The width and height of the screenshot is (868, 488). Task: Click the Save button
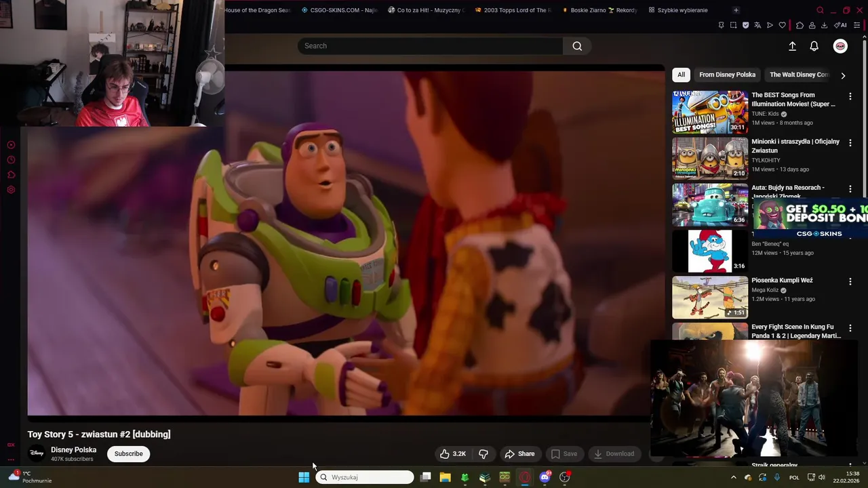click(564, 454)
